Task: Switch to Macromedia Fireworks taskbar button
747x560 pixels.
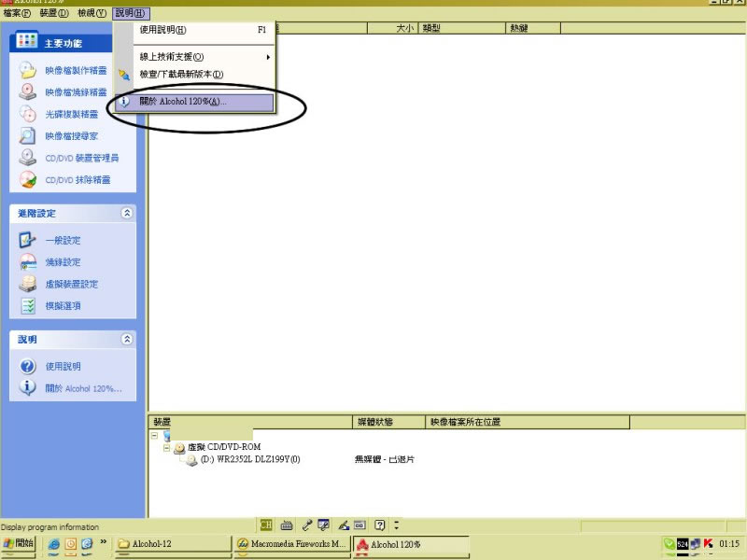Action: (x=292, y=544)
